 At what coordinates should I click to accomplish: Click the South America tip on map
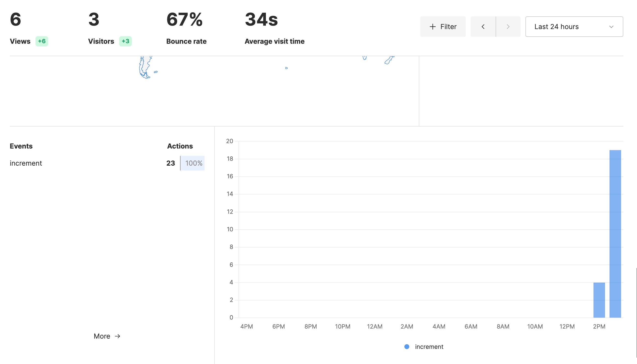[145, 67]
